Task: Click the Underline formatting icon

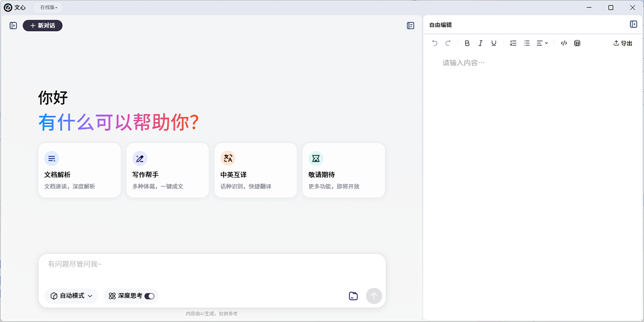Action: tap(494, 43)
